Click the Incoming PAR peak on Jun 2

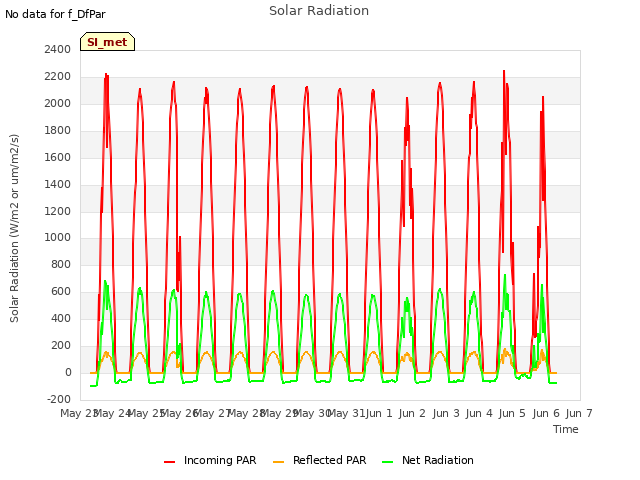(x=407, y=98)
